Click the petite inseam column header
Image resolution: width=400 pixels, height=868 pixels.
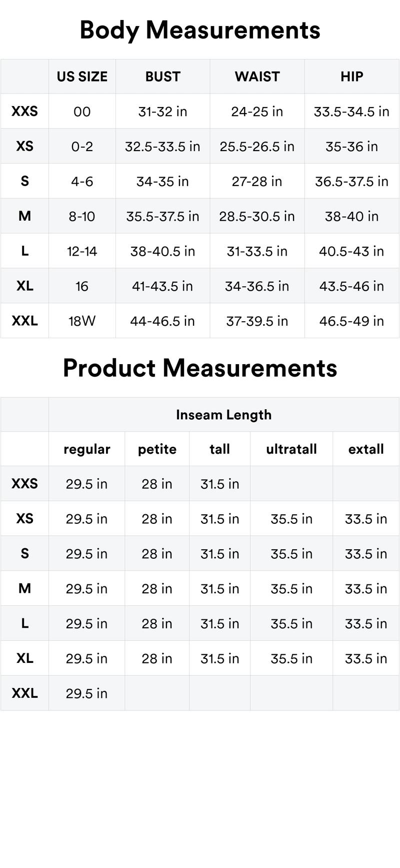[157, 449]
